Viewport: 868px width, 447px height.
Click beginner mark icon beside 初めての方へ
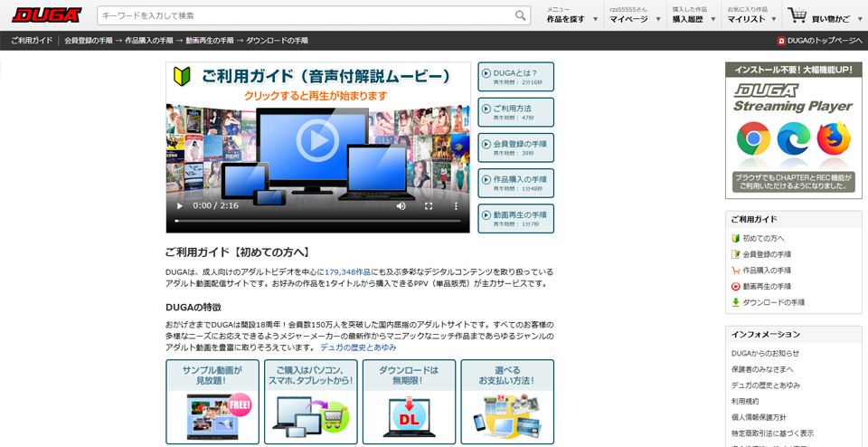pos(736,238)
